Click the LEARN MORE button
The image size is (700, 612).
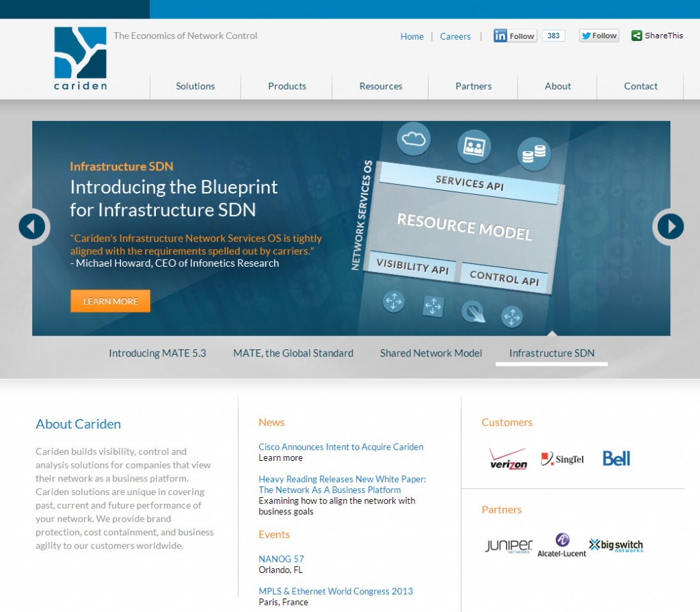(110, 301)
